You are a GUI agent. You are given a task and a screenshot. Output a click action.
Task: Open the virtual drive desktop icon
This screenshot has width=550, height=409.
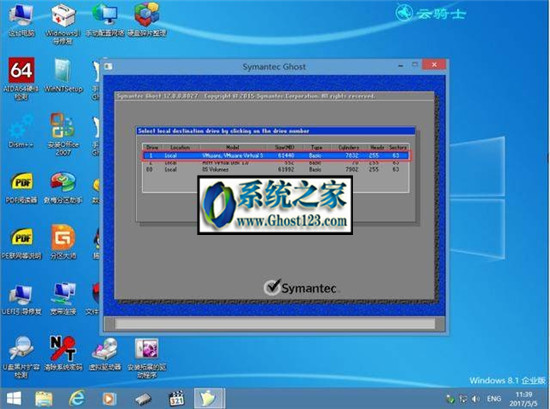pos(105,354)
